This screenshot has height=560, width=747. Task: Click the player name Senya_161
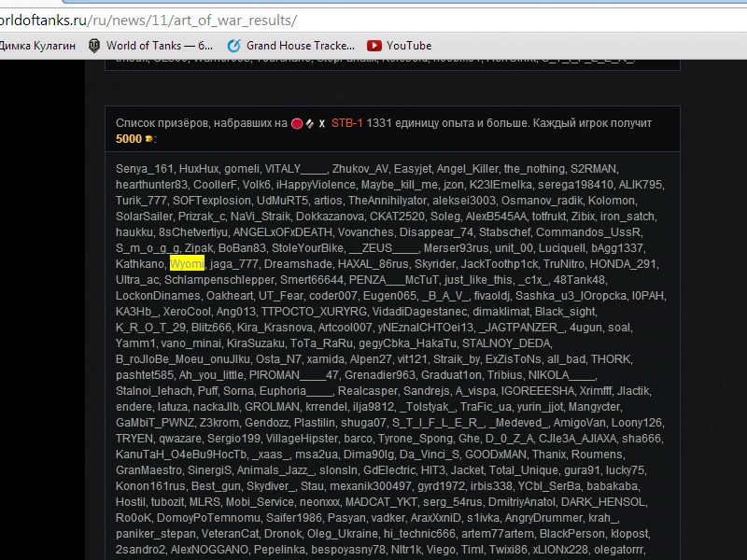145,169
